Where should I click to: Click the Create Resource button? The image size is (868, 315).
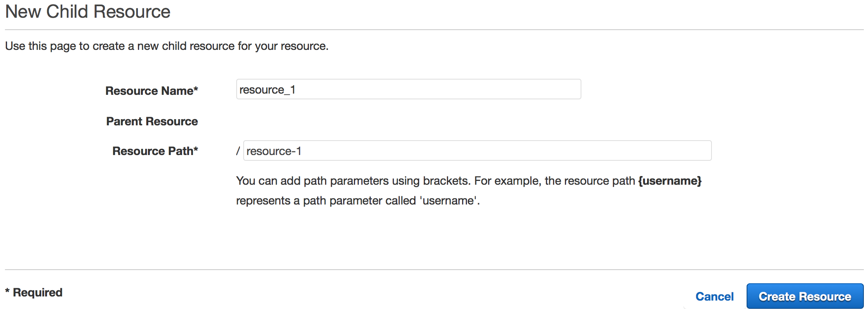tap(805, 296)
